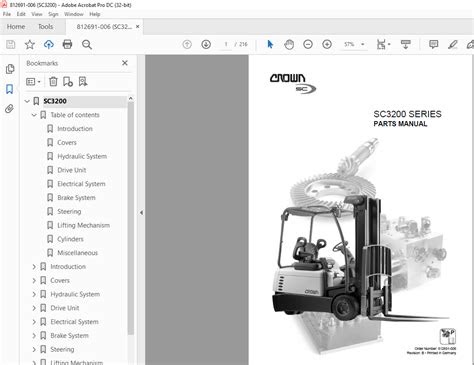Viewport: 474px width, 365px height.
Task: Click the page number field
Action: pyautogui.click(x=226, y=44)
